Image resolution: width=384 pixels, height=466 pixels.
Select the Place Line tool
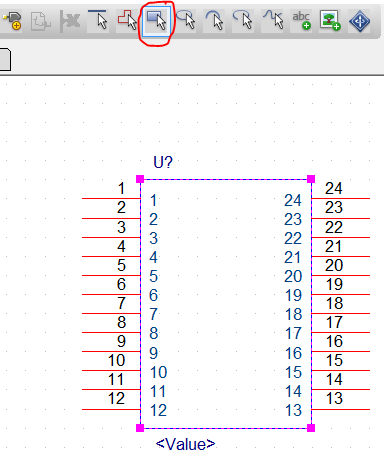(98, 21)
